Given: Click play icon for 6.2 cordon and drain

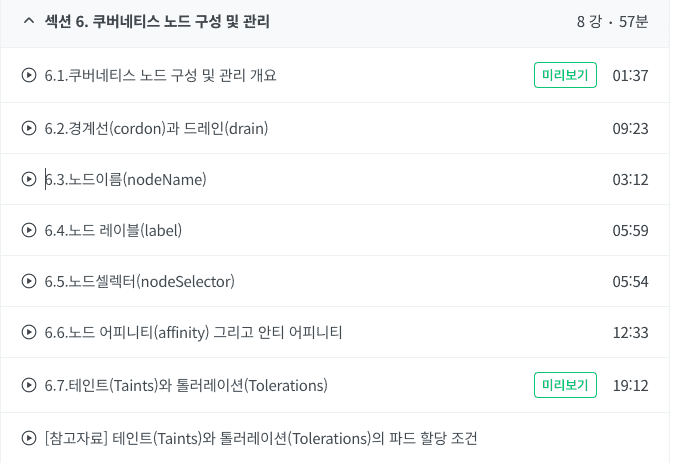Looking at the screenshot, I should 29,128.
